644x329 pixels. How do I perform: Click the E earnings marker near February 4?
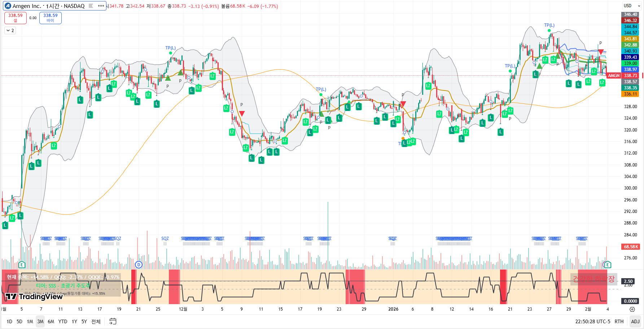(607, 265)
